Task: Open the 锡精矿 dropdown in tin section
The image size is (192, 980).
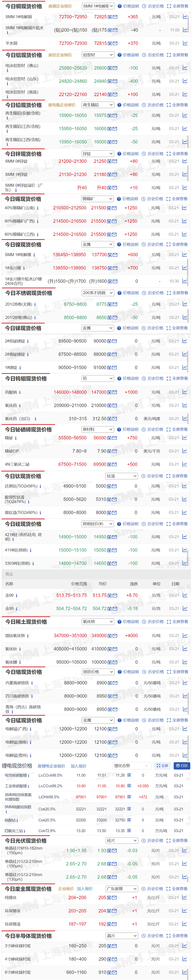Action: coord(97,199)
